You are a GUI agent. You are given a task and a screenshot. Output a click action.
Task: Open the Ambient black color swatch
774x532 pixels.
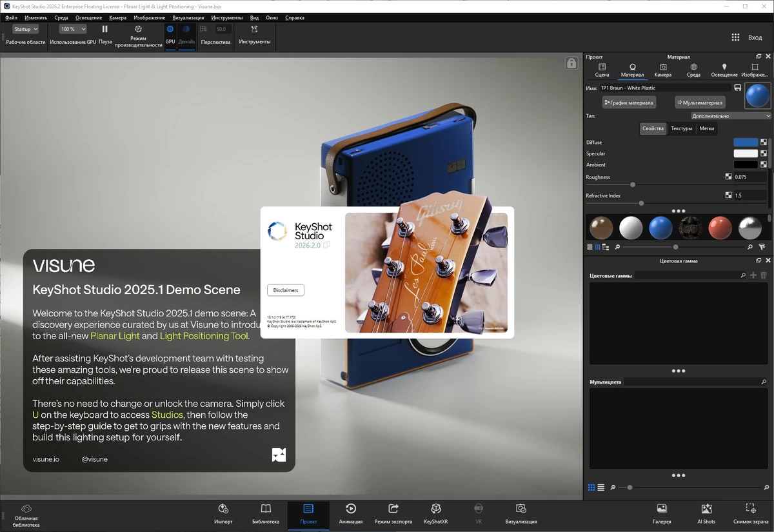pyautogui.click(x=746, y=164)
